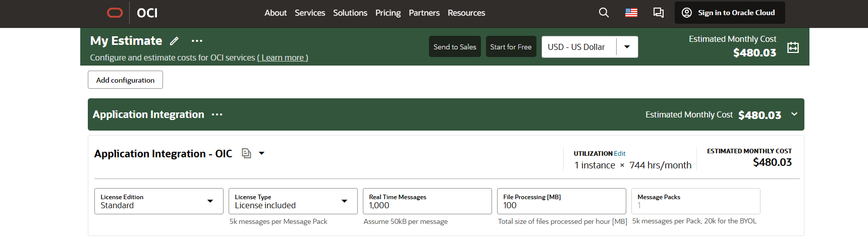Click the pencil icon to rename My Estimate
This screenshot has width=868, height=239.
[x=174, y=41]
